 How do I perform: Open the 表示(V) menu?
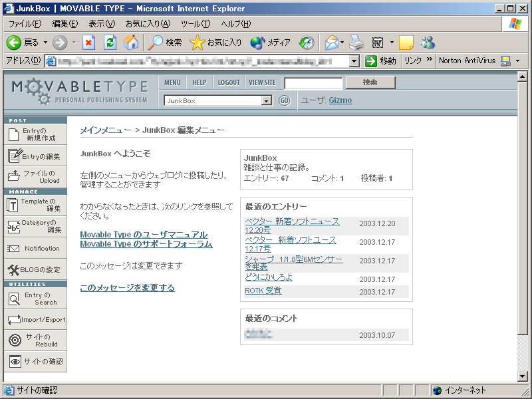point(102,24)
